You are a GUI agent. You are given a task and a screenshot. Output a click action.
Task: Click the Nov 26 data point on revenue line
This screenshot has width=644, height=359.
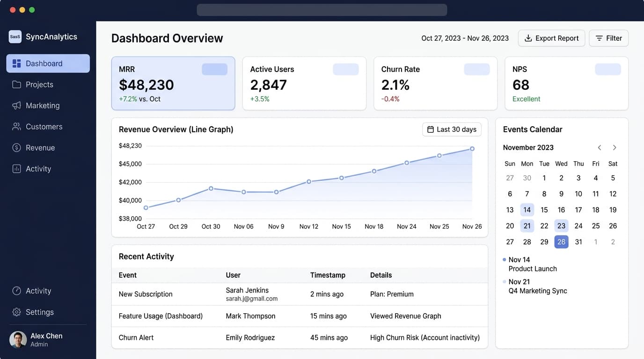[x=472, y=149]
